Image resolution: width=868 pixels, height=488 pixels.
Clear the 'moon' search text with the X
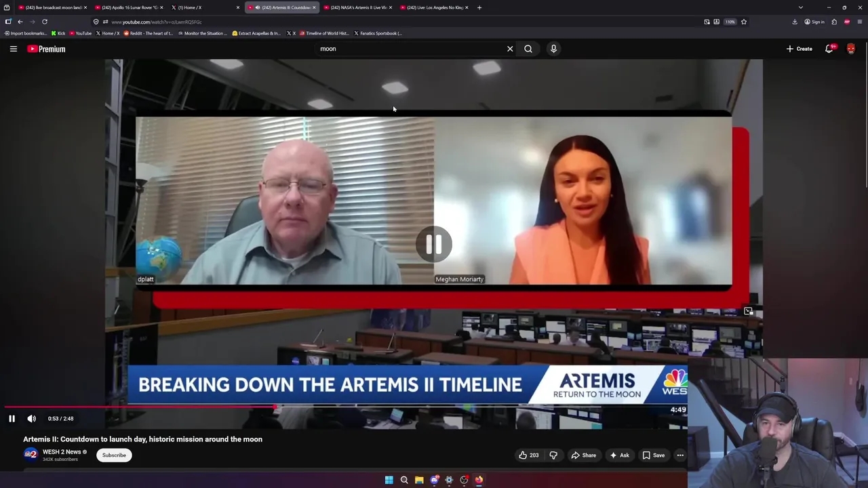pos(510,49)
